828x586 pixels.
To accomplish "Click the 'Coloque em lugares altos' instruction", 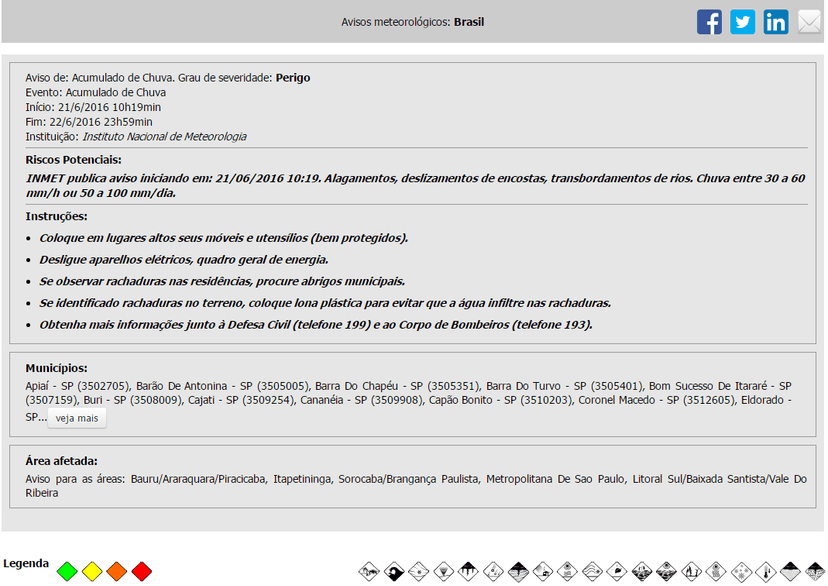I will click(x=223, y=238).
